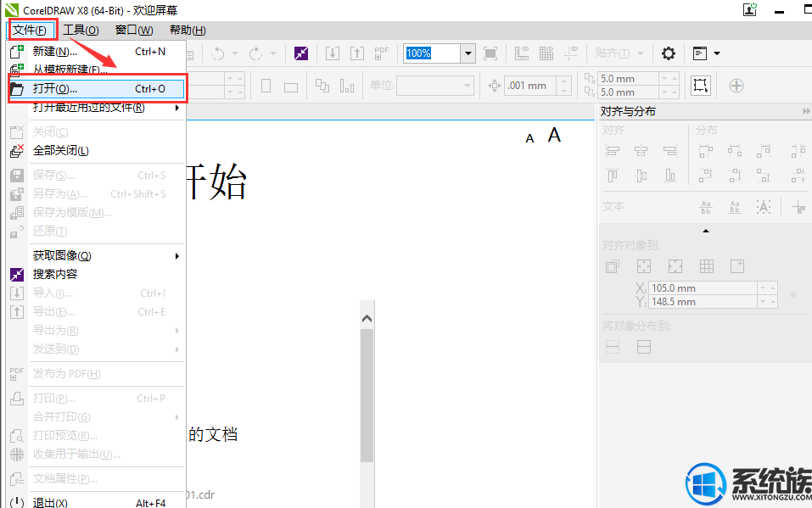Open the 文件(F) menu
812x508 pixels.
[30, 30]
